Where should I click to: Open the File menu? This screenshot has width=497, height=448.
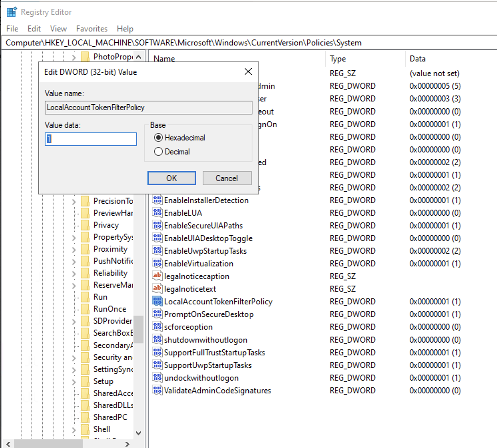click(12, 29)
